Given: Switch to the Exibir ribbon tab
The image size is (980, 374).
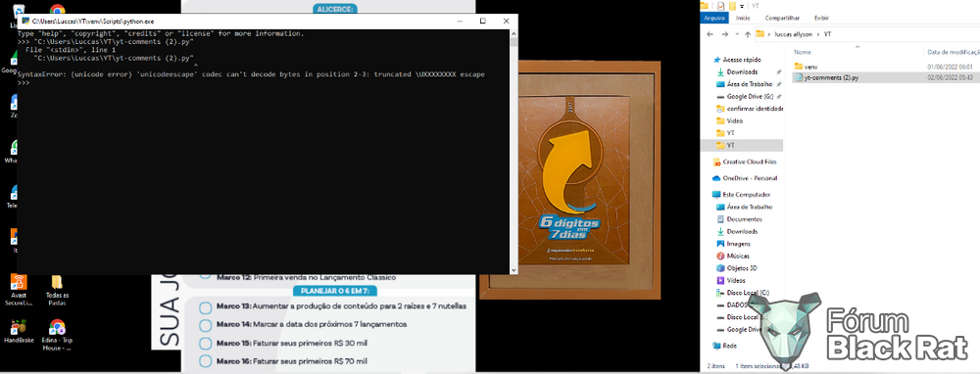Looking at the screenshot, I should pyautogui.click(x=821, y=18).
